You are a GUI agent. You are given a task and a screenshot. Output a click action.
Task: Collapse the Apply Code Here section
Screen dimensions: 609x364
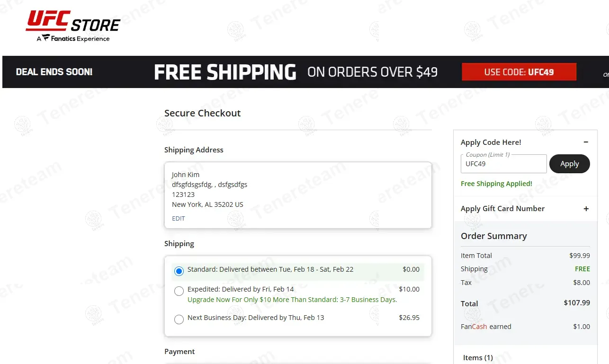pos(586,142)
